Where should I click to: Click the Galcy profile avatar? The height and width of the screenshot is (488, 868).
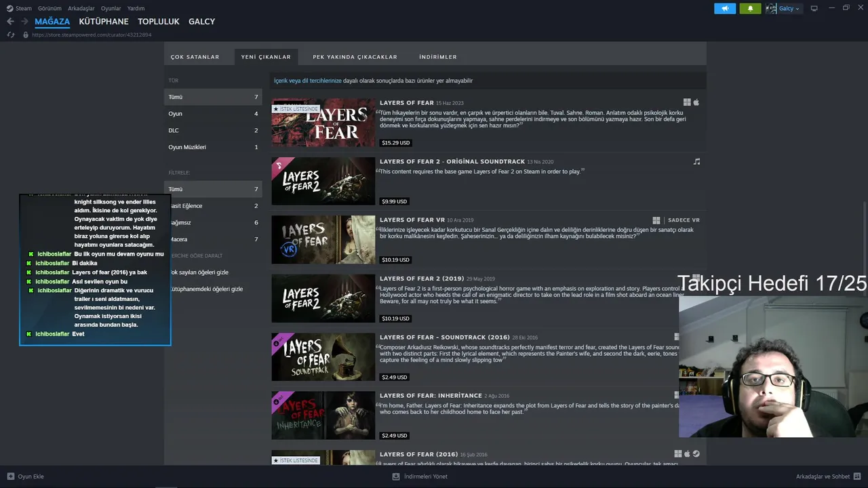771,8
